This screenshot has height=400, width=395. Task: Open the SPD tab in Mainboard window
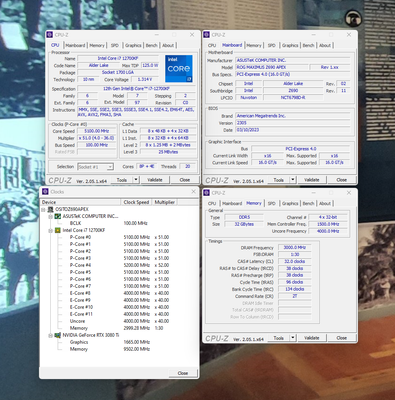[272, 45]
